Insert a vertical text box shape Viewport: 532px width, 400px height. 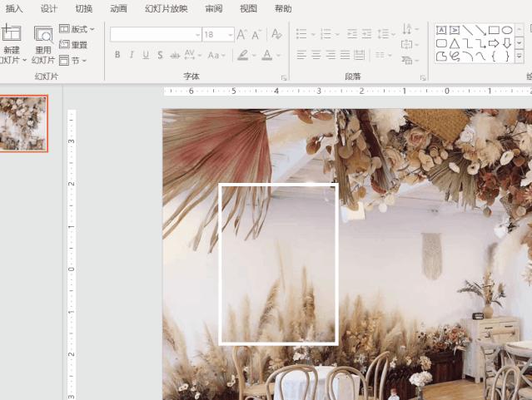[x=455, y=31]
